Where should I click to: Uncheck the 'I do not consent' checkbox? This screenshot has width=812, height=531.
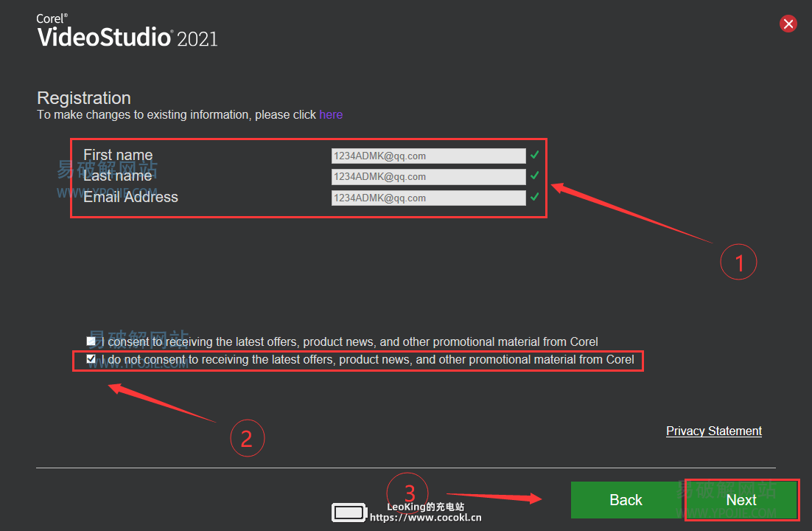tap(91, 359)
